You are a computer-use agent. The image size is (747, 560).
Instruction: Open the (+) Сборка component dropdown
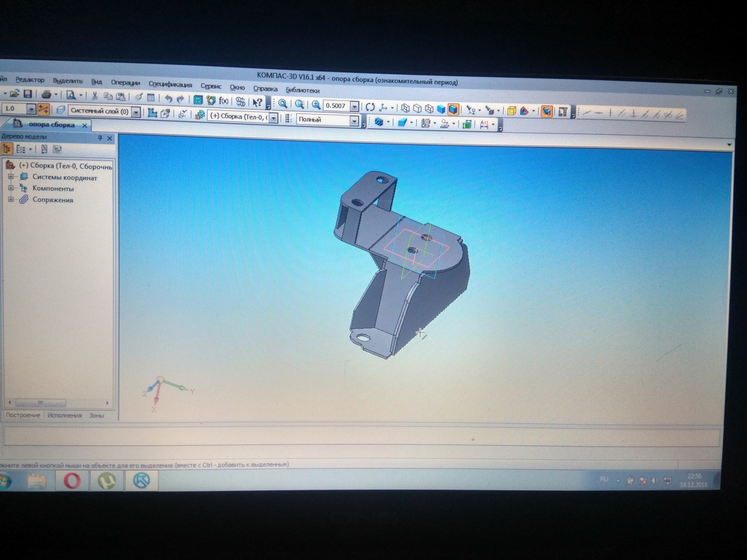coord(274,117)
